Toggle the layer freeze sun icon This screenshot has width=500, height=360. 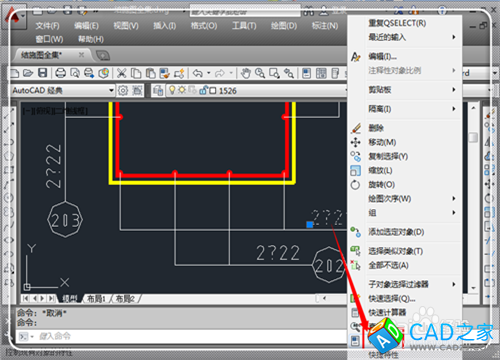coord(182,90)
